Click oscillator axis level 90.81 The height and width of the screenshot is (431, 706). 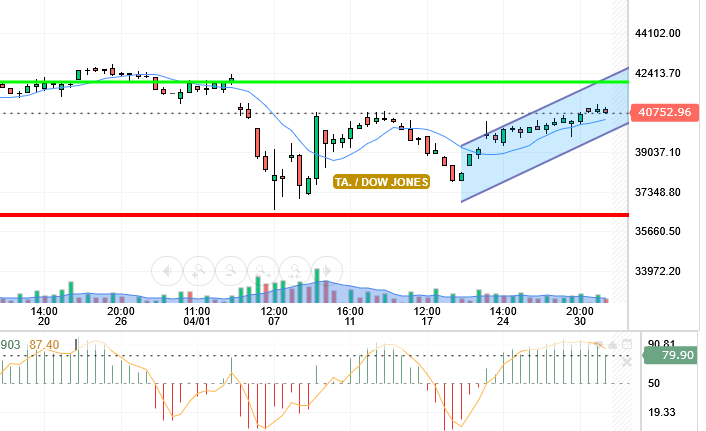click(662, 343)
